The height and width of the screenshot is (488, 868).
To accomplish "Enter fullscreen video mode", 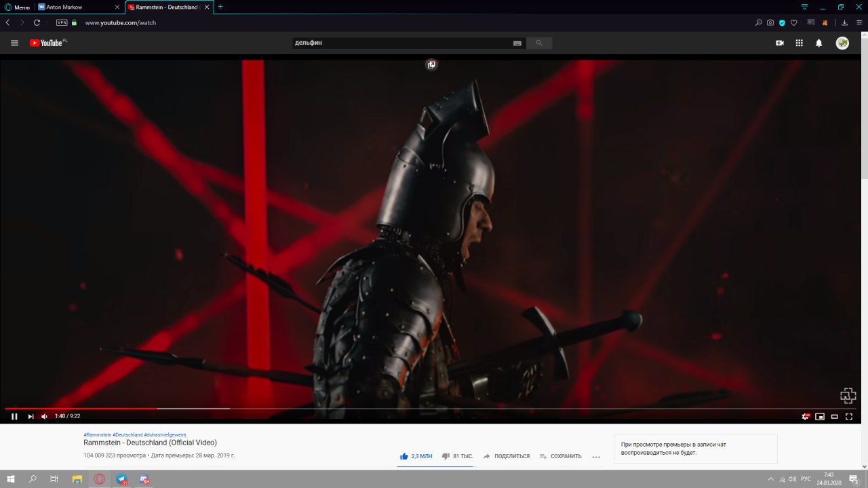I will pos(848,416).
